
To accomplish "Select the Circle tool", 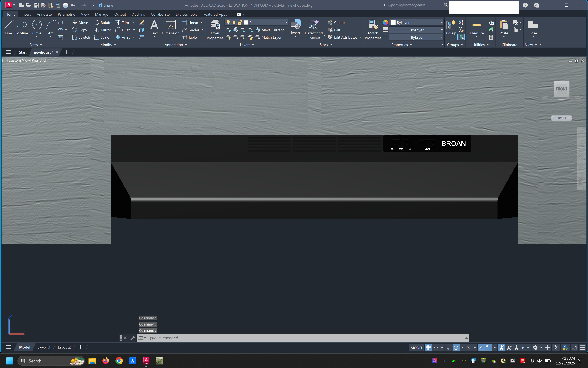I will pos(37,27).
